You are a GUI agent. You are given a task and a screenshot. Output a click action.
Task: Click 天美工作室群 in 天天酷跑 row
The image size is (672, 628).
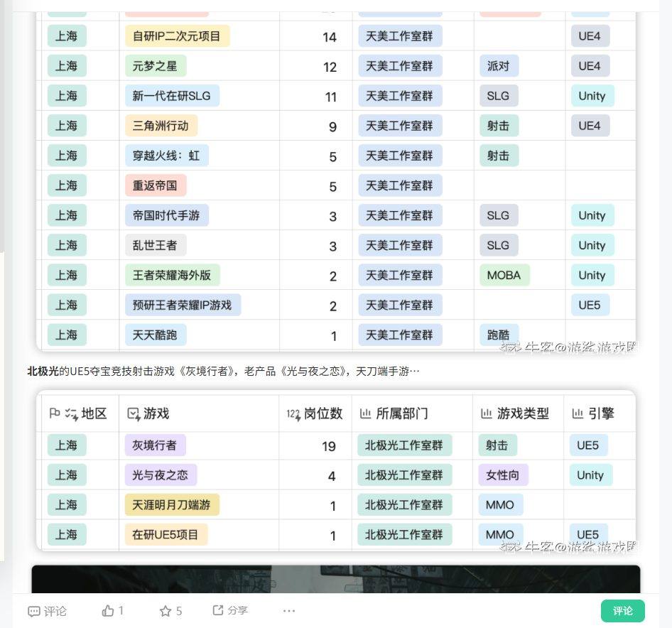click(x=400, y=335)
